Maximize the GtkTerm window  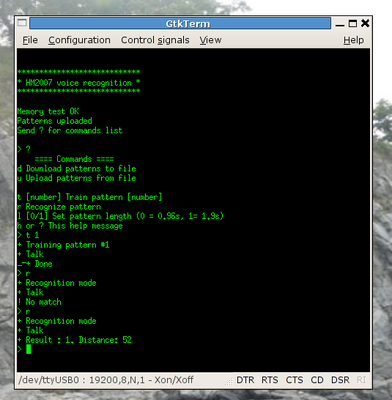pyautogui.click(x=353, y=24)
